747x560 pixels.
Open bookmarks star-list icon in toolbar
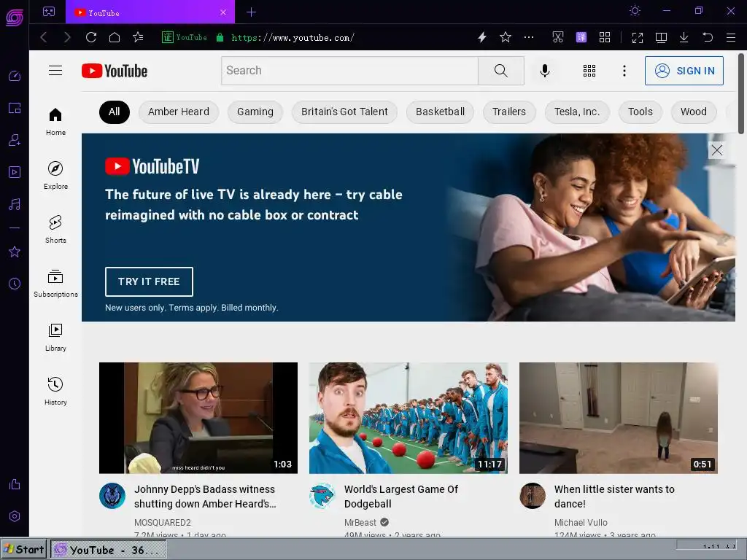point(138,37)
